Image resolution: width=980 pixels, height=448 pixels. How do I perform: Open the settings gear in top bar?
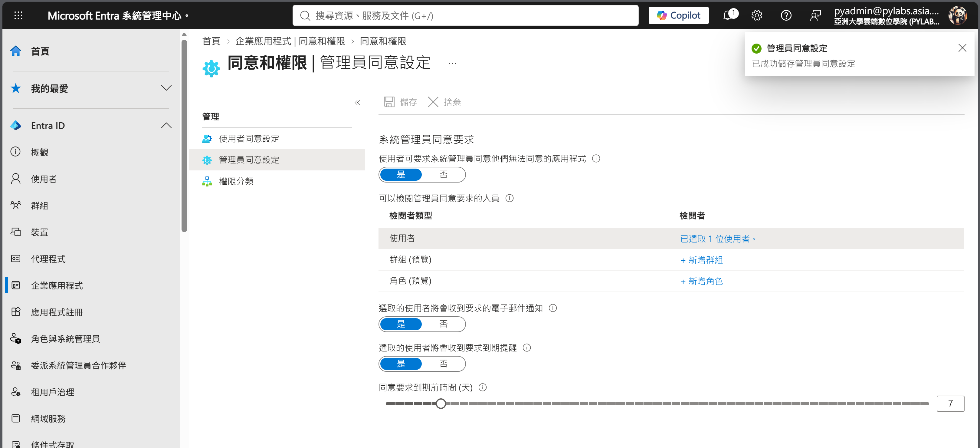point(757,16)
